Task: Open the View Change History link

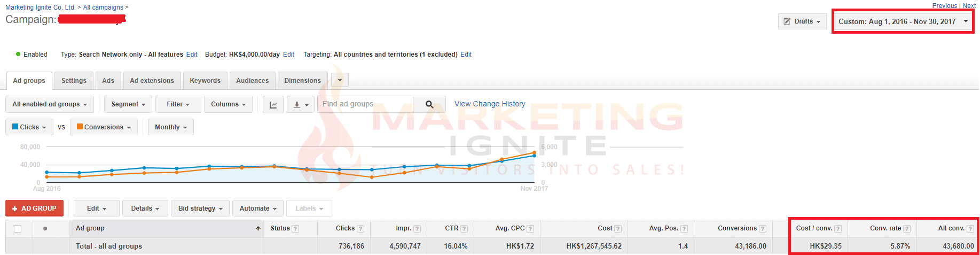Action: click(490, 104)
